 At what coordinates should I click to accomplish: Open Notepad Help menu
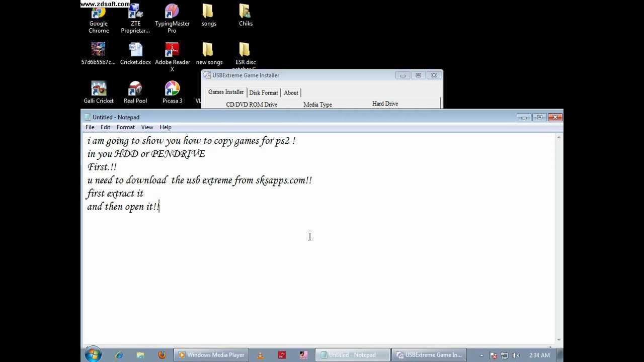(x=166, y=127)
